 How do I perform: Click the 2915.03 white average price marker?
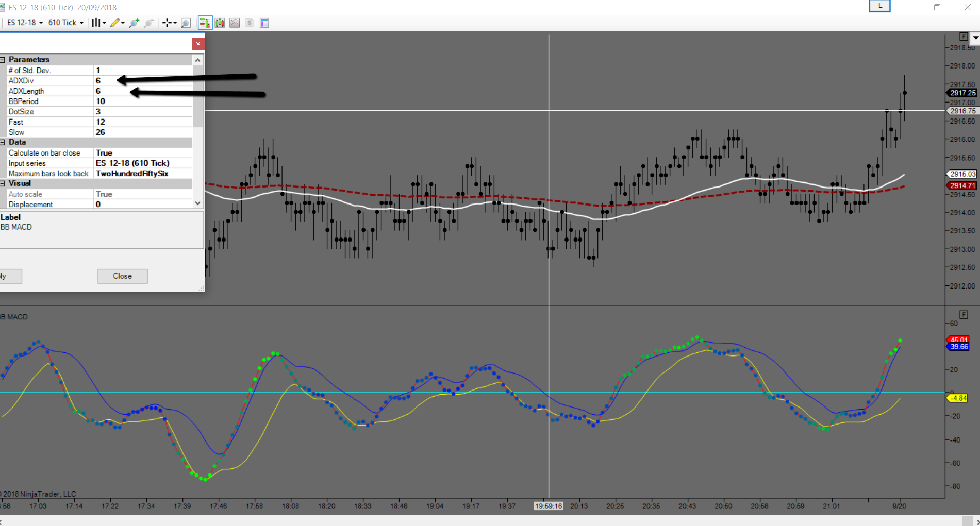(x=961, y=174)
